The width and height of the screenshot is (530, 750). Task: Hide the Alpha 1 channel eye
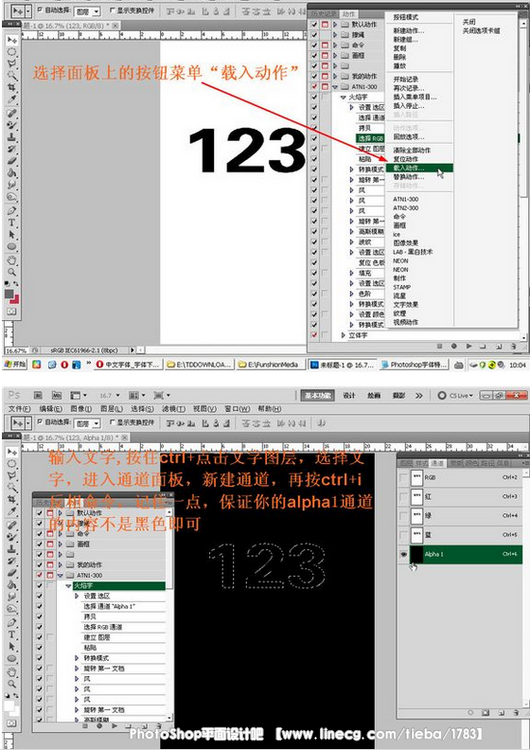pos(404,554)
